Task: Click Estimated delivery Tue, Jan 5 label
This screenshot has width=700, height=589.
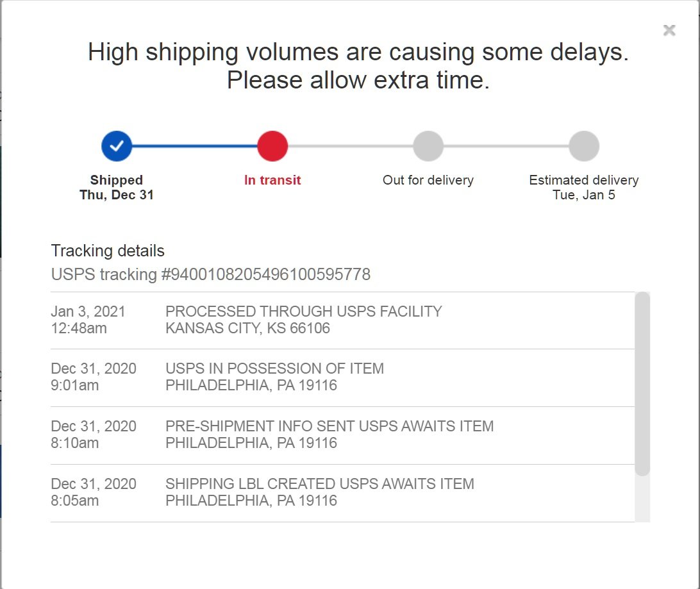Action: tap(584, 187)
